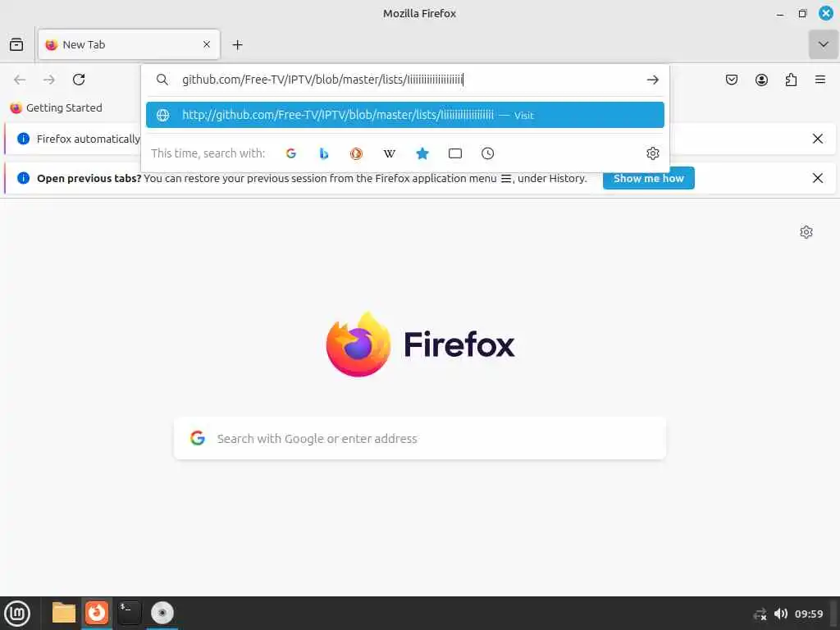Personalize New Tab gear icon
Screen dimensions: 840x630
pos(806,232)
